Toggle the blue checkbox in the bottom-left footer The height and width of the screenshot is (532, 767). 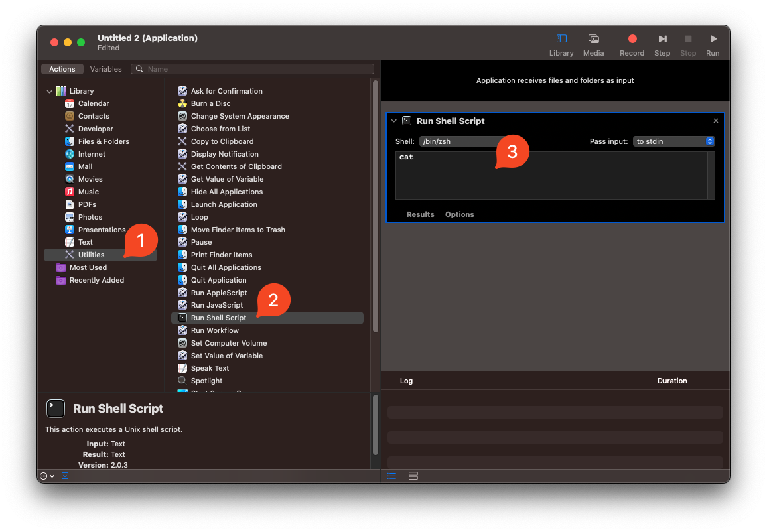tap(64, 476)
